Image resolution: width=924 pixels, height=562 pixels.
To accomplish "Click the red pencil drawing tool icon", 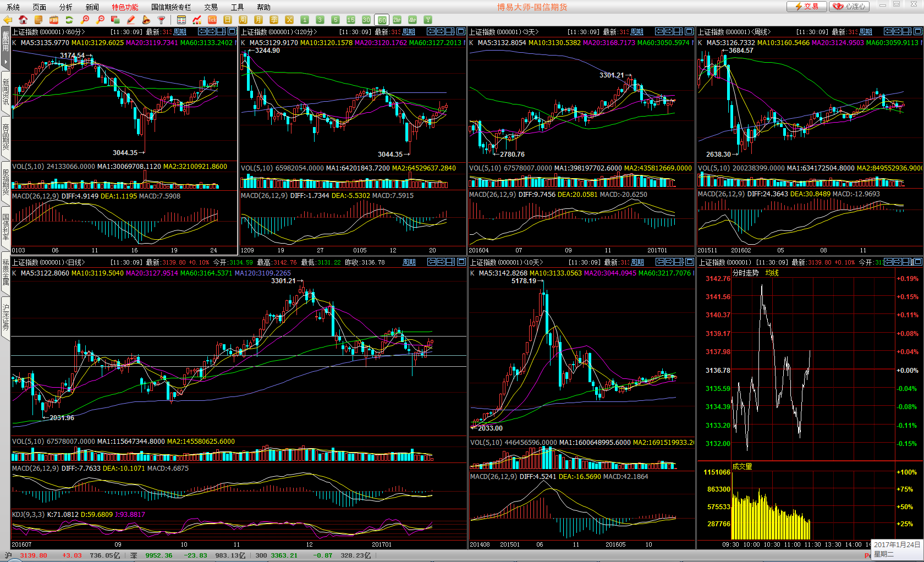I will point(131,20).
